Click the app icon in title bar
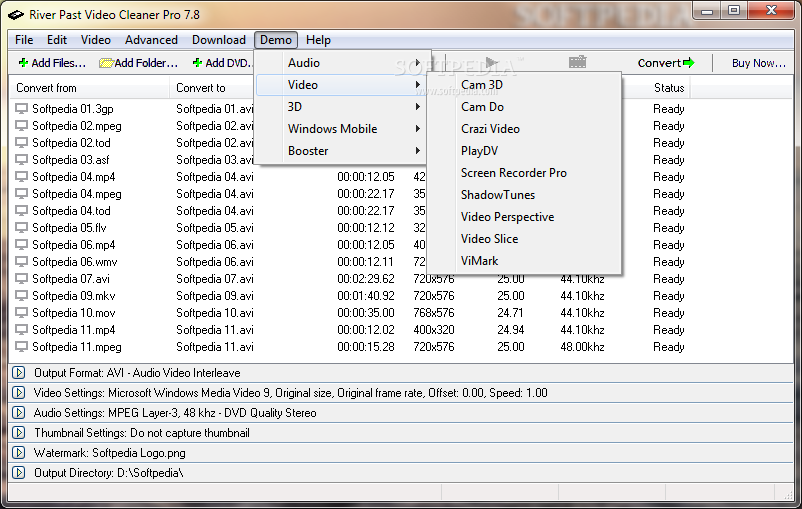Screen dimensions: 802x509 (x=16, y=14)
